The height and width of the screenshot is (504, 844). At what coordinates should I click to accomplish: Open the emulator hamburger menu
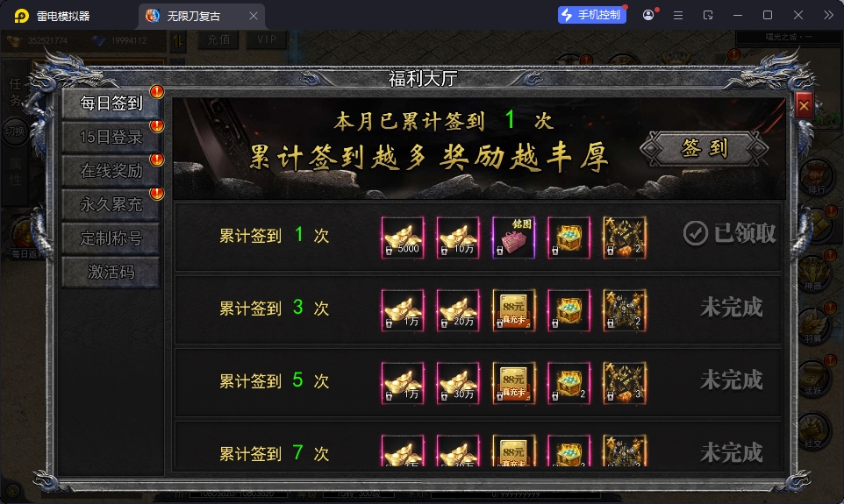(678, 15)
